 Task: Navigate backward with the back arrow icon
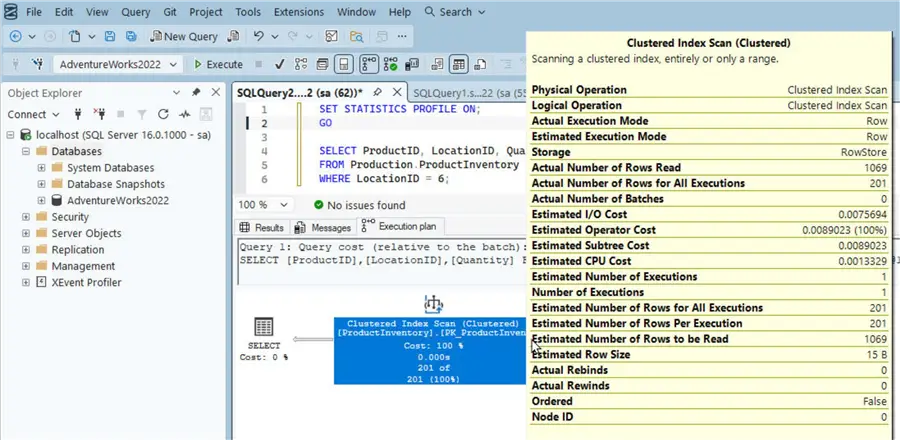pos(15,36)
